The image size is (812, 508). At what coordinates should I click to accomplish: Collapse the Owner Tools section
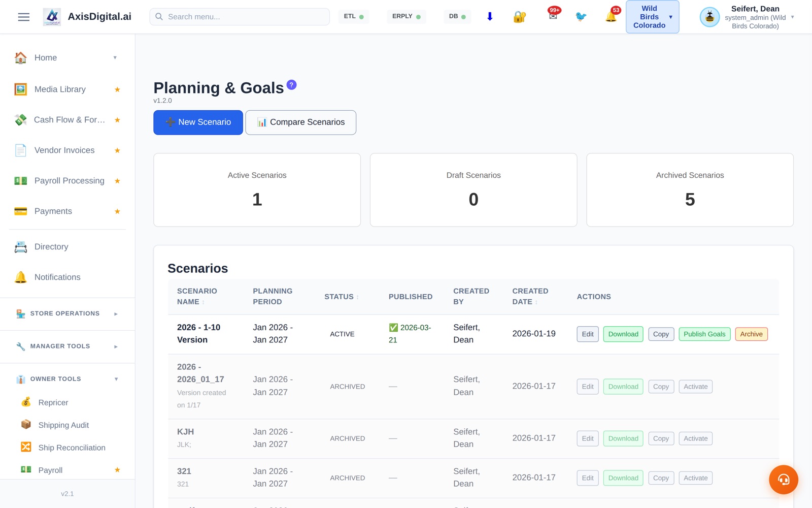116,379
